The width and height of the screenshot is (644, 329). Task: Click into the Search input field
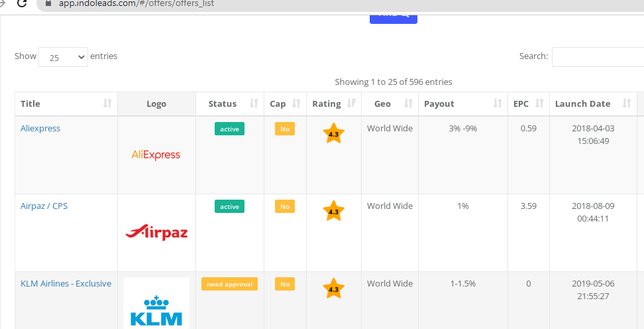(598, 57)
